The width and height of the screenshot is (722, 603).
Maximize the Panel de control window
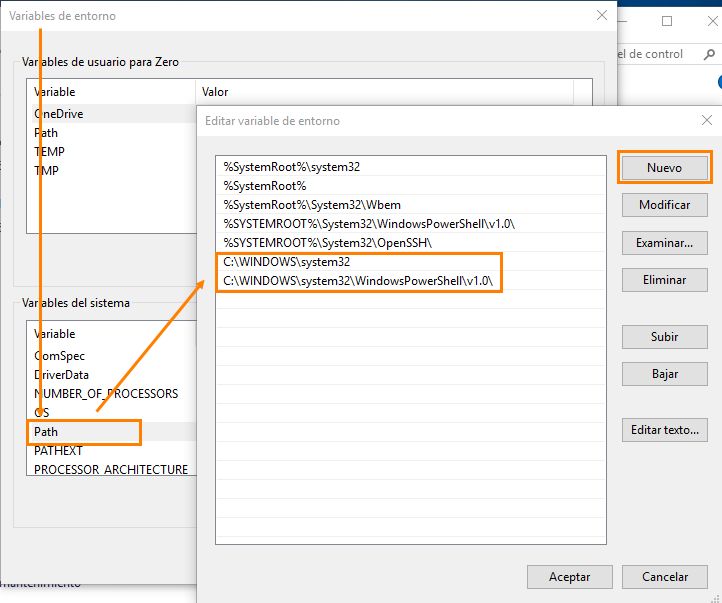667,21
